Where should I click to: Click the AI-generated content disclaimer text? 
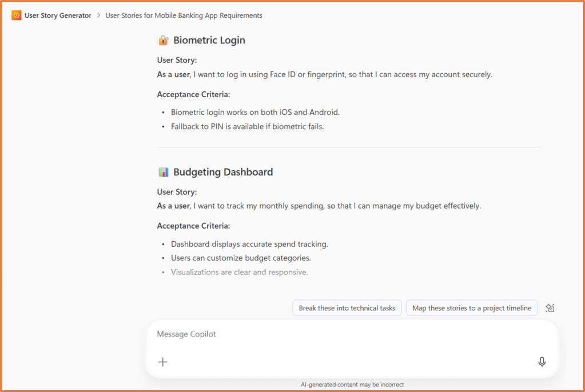click(352, 385)
